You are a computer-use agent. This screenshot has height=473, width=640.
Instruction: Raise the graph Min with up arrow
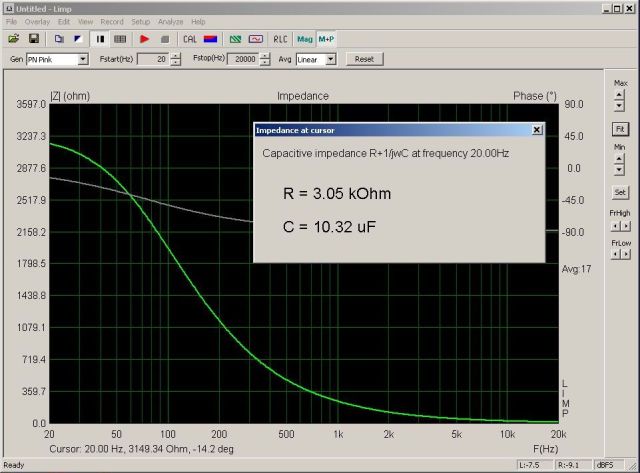point(619,159)
